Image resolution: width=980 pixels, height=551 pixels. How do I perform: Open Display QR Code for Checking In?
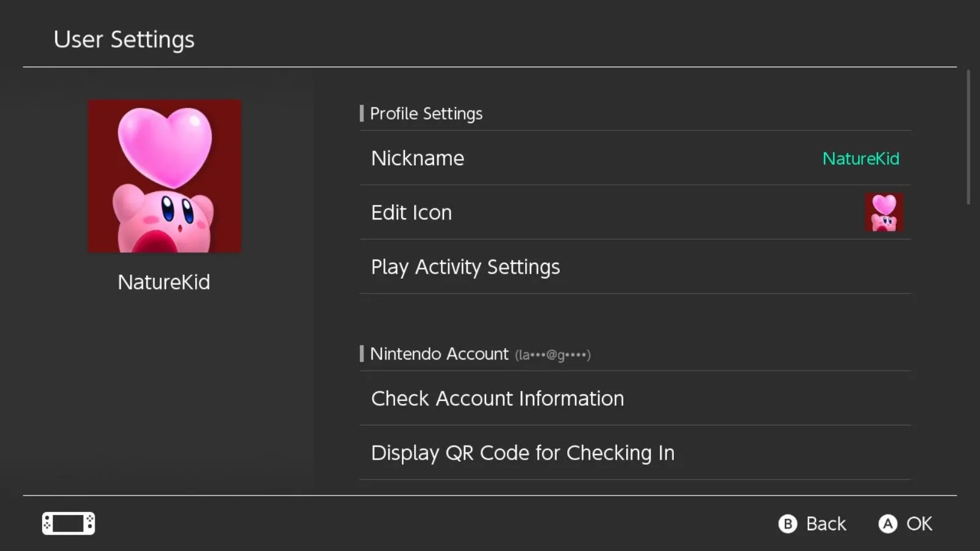click(522, 453)
